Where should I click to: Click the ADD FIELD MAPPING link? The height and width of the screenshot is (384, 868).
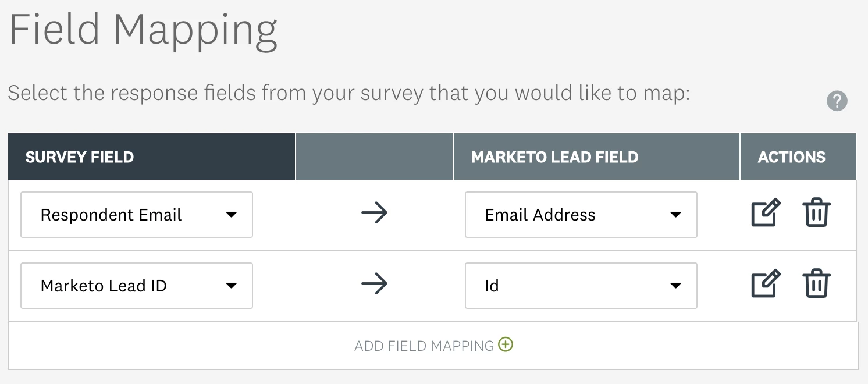point(424,346)
